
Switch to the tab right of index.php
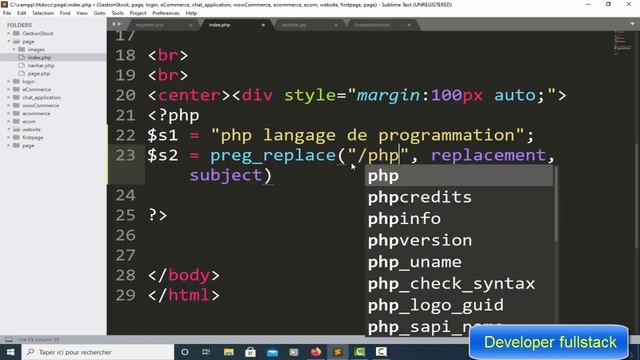click(x=308, y=25)
